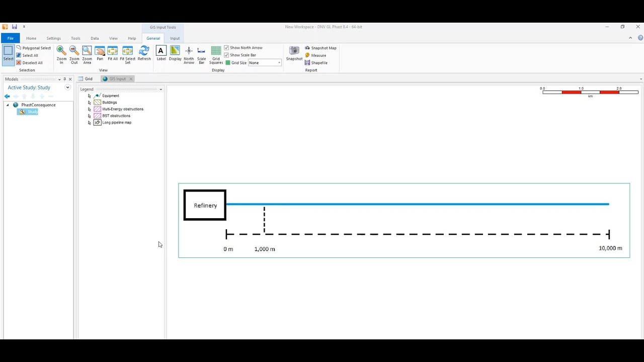Expand the Long pipeline map layer

pyautogui.click(x=90, y=123)
